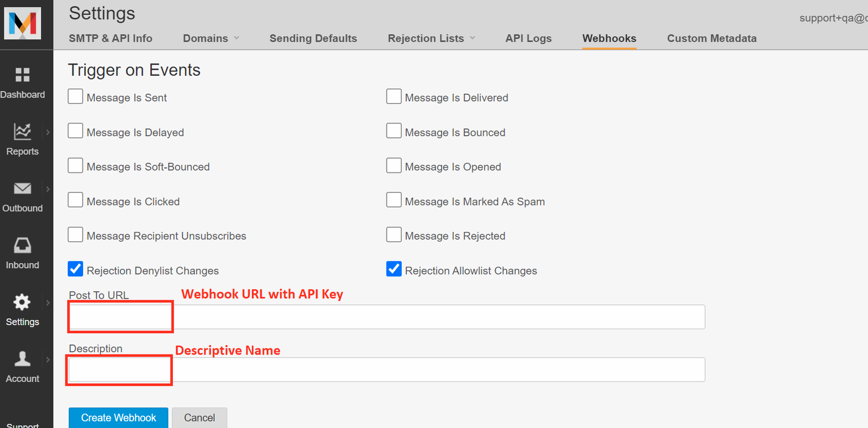Expand the Domains dropdown arrow
Image resolution: width=868 pixels, height=428 pixels.
236,38
